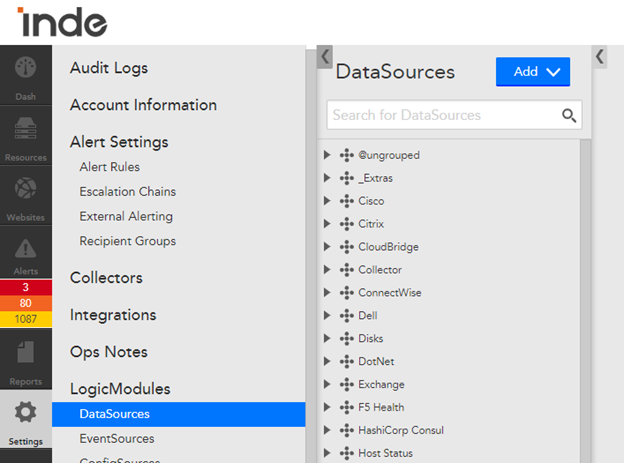Image resolution: width=624 pixels, height=463 pixels.
Task: Expand the HashiCorp Consul tree node
Action: (327, 430)
